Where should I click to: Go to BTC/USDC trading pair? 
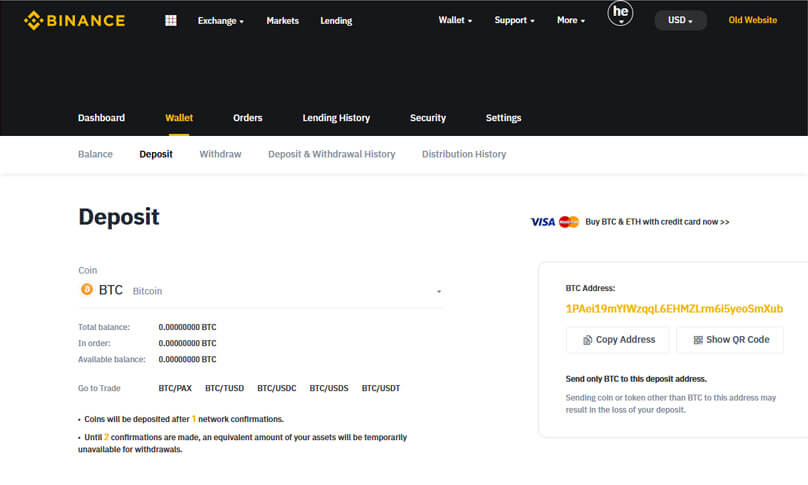pyautogui.click(x=277, y=388)
